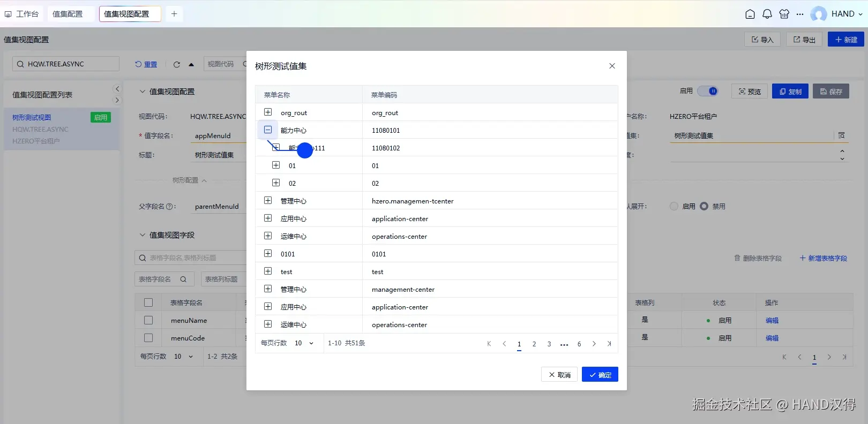Click the help icon beside 父字段名

(170, 207)
